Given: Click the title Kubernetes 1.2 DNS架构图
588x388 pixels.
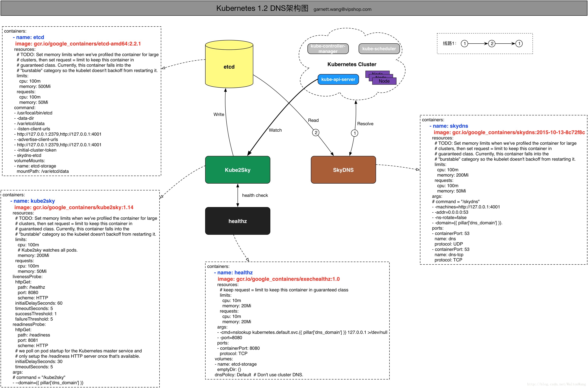Looking at the screenshot, I should tap(262, 8).
